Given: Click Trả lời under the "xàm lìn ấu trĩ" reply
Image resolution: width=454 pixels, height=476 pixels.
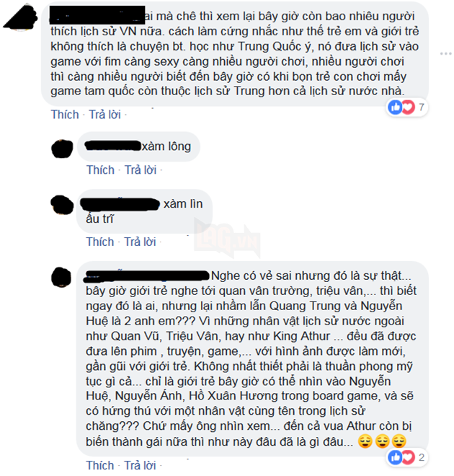Looking at the screenshot, I should pyautogui.click(x=140, y=242).
